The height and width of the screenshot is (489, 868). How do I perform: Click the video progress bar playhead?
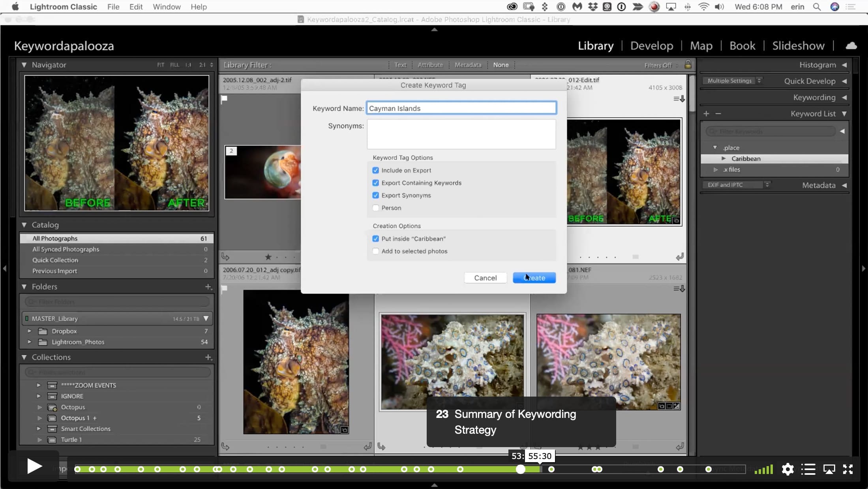tap(521, 469)
